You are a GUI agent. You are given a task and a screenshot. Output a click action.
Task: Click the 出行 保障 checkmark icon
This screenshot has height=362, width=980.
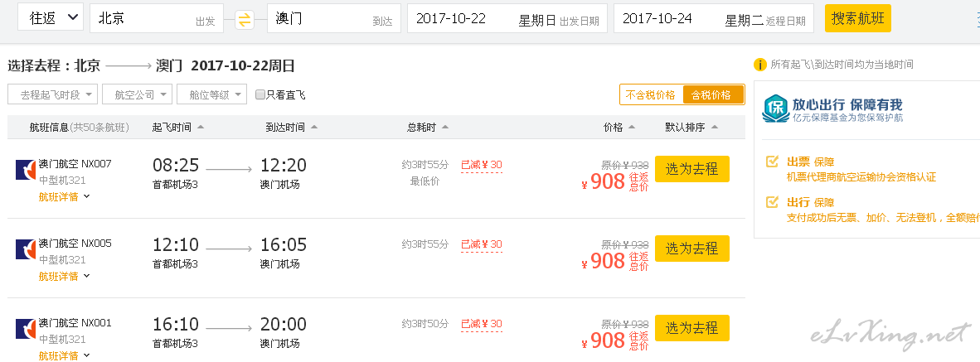773,202
